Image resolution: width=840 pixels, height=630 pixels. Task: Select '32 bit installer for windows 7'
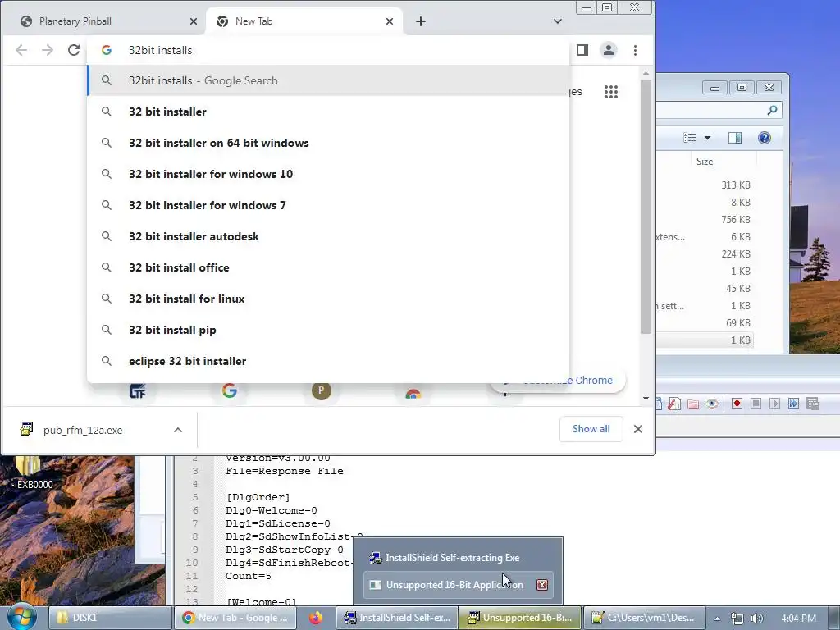328,205
